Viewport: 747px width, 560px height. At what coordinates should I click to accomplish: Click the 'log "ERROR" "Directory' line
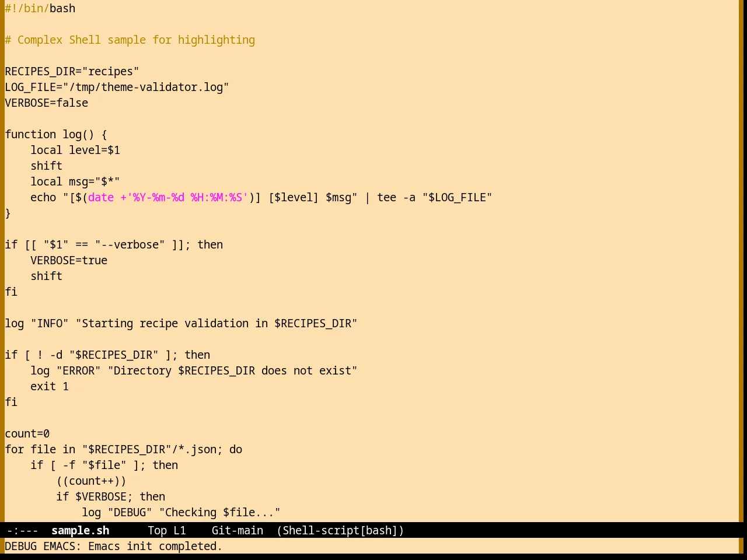click(x=194, y=370)
